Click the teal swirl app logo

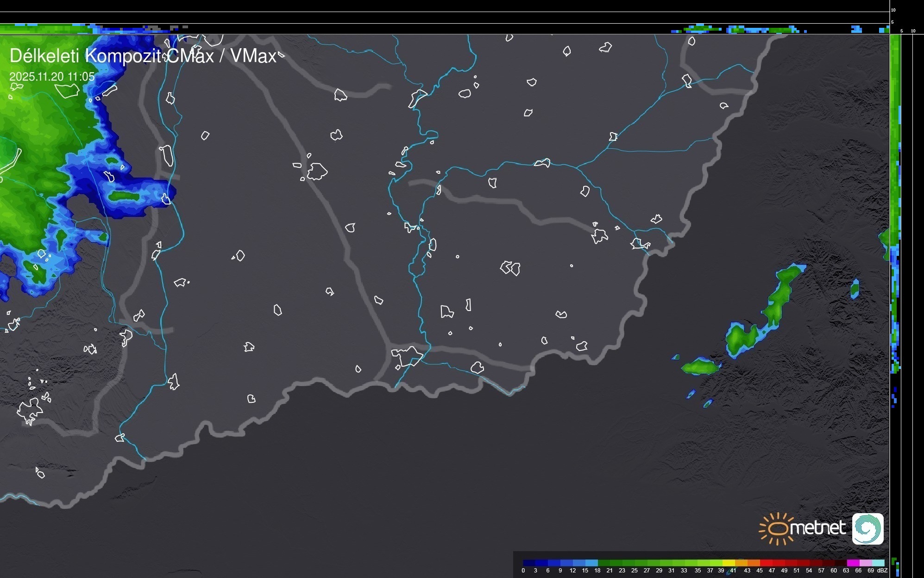(x=867, y=528)
